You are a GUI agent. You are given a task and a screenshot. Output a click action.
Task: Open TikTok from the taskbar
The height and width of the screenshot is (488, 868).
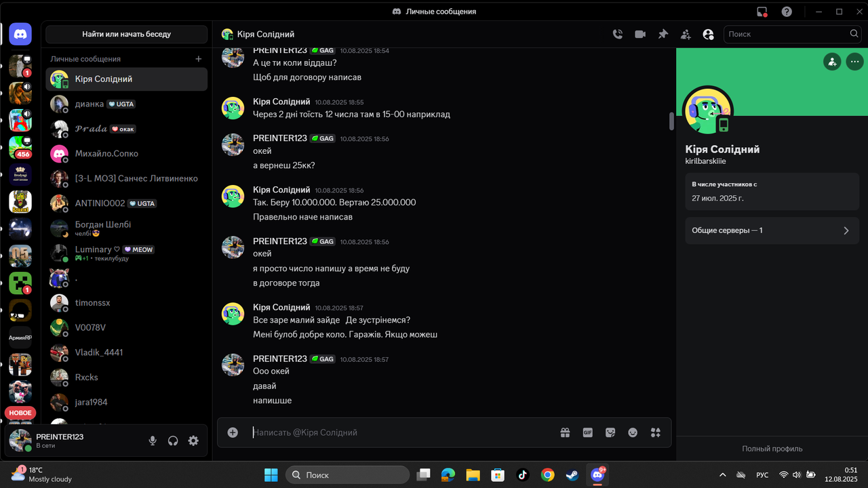point(523,474)
